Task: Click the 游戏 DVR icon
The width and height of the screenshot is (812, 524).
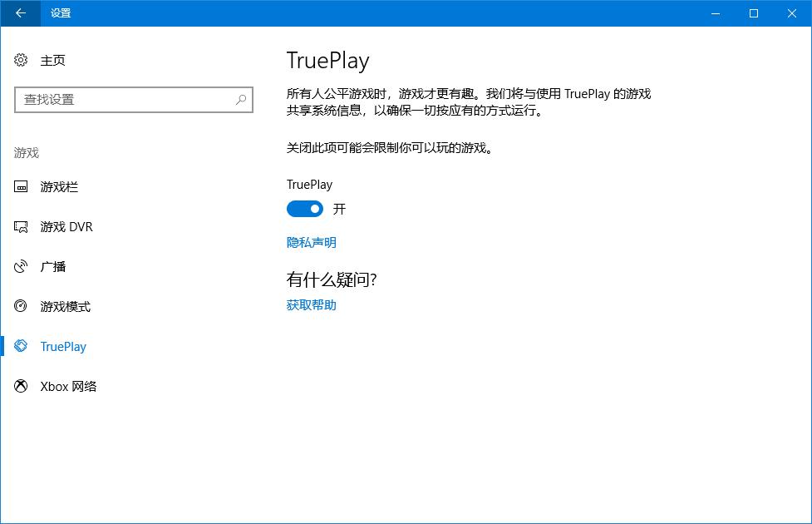Action: point(21,226)
